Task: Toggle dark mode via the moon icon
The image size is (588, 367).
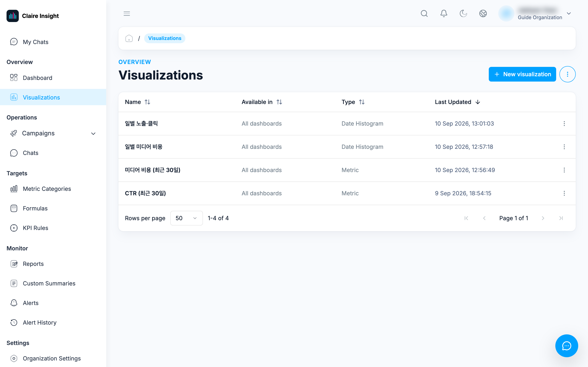Action: (463, 13)
